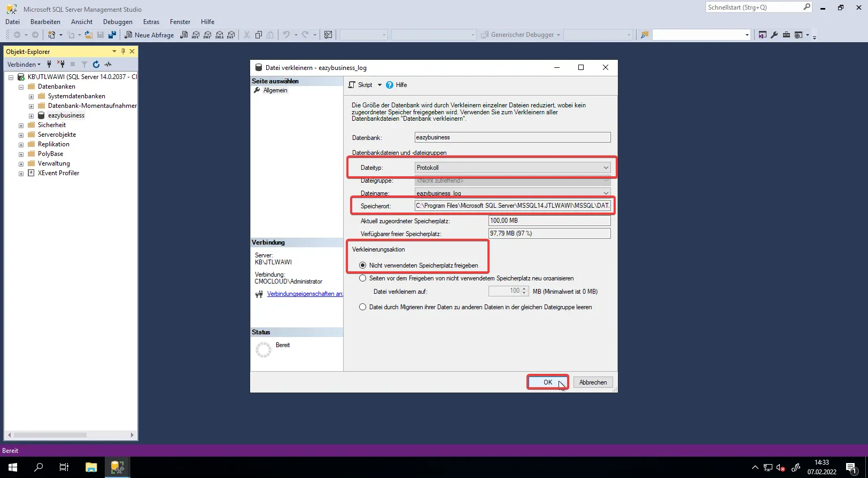Select Nicht verwendeten Speicherplatz freigeben option
This screenshot has width=868, height=478.
click(x=363, y=265)
